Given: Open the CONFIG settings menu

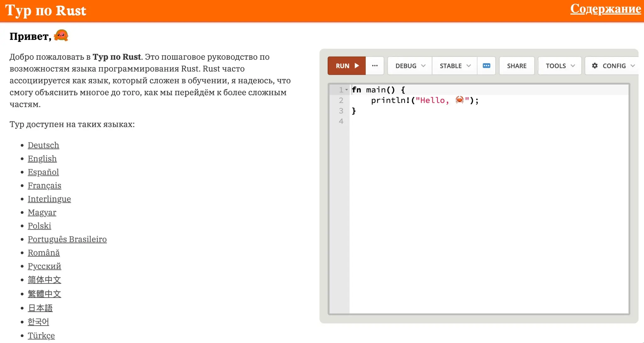Looking at the screenshot, I should 613,66.
